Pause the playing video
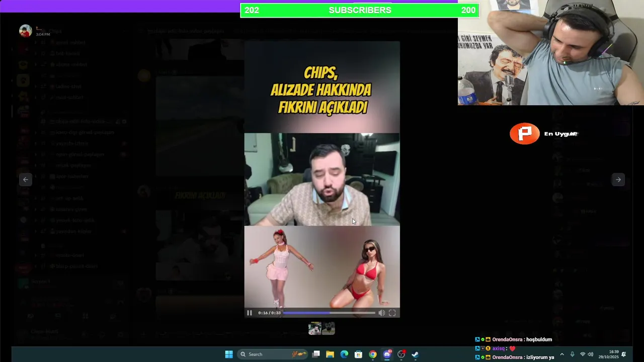The height and width of the screenshot is (362, 644). (249, 313)
